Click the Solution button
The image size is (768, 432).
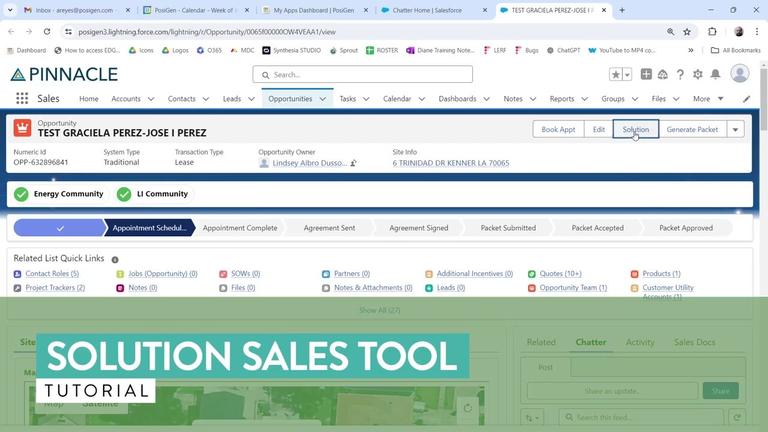(x=636, y=129)
